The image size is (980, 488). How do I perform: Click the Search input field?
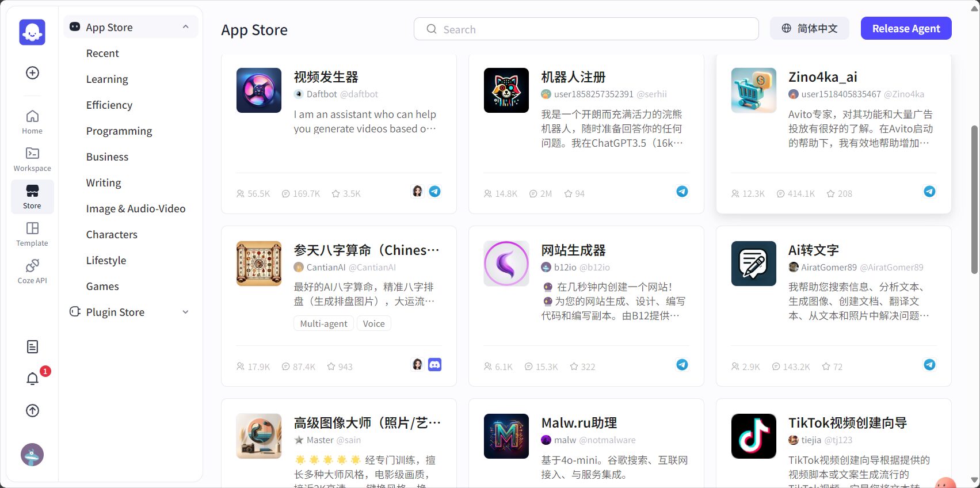[x=586, y=29]
